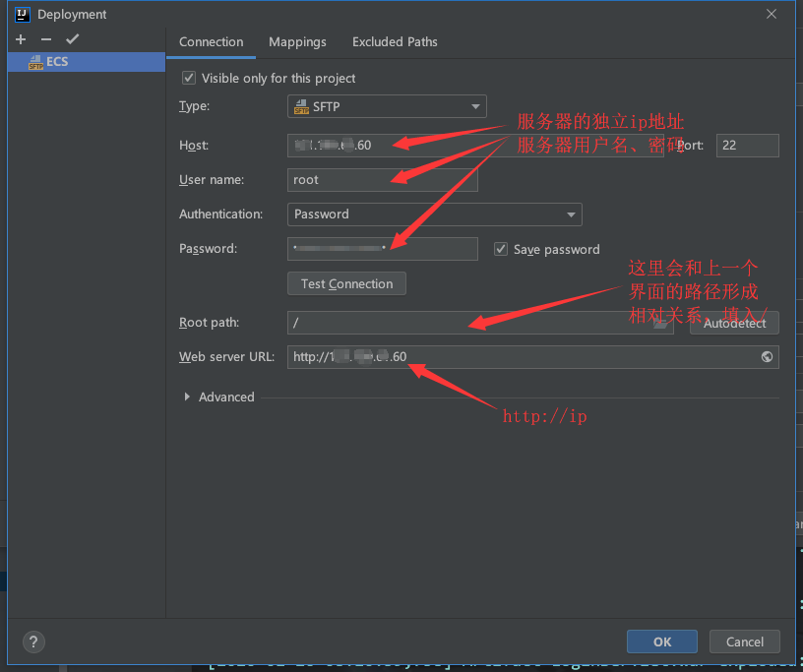This screenshot has height=672, width=803.
Task: Switch to the Connection tab
Action: [211, 42]
